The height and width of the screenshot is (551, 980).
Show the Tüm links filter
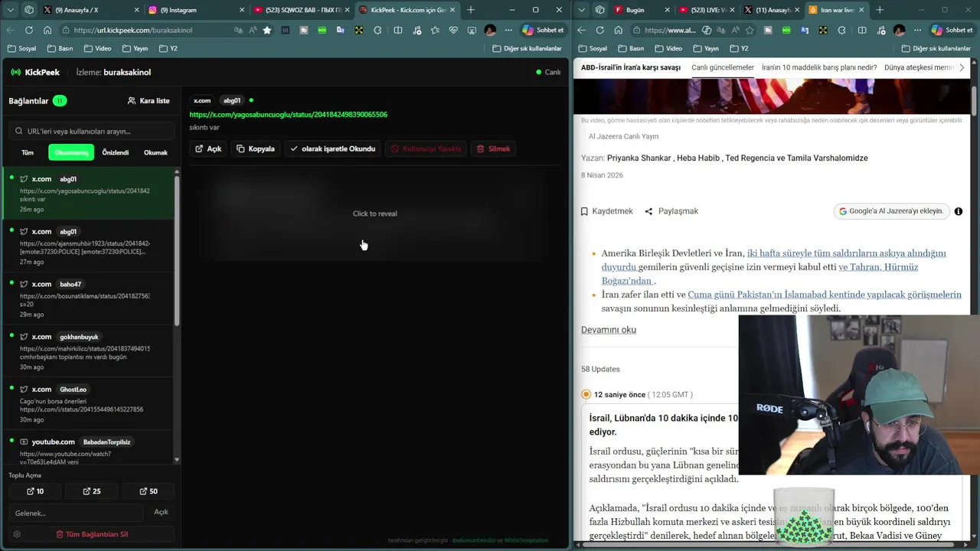28,152
